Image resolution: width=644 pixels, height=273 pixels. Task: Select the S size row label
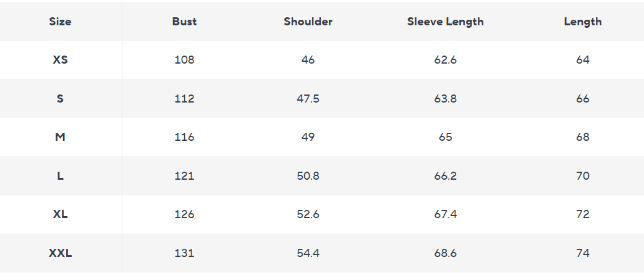pyautogui.click(x=60, y=99)
